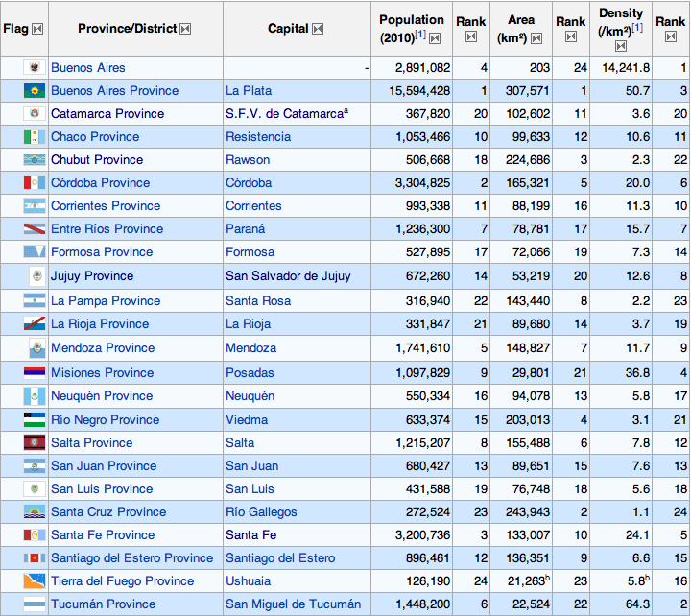The image size is (691, 616).
Task: Follow the Resistencia capital link
Action: (258, 136)
